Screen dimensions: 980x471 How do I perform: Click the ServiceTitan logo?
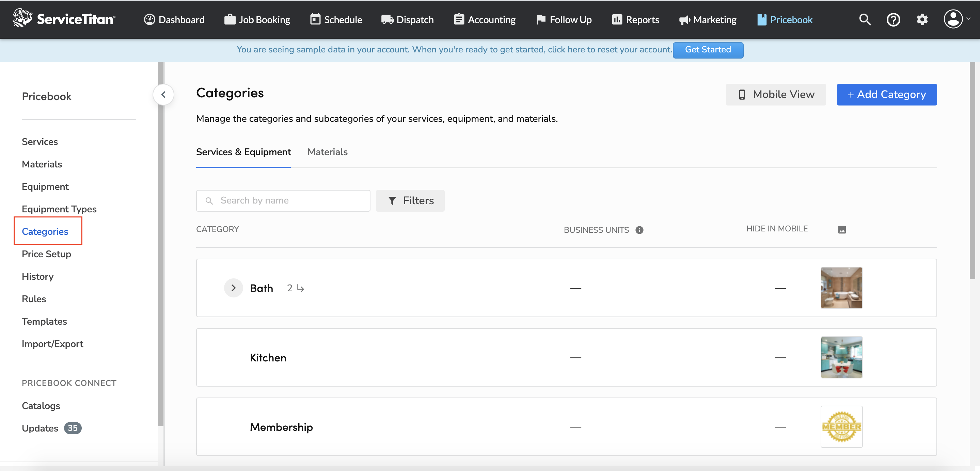click(64, 19)
